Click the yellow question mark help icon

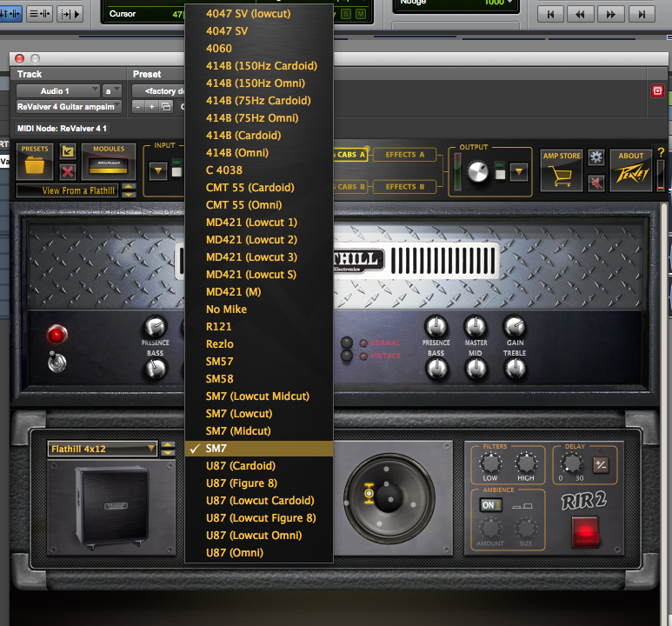(661, 152)
